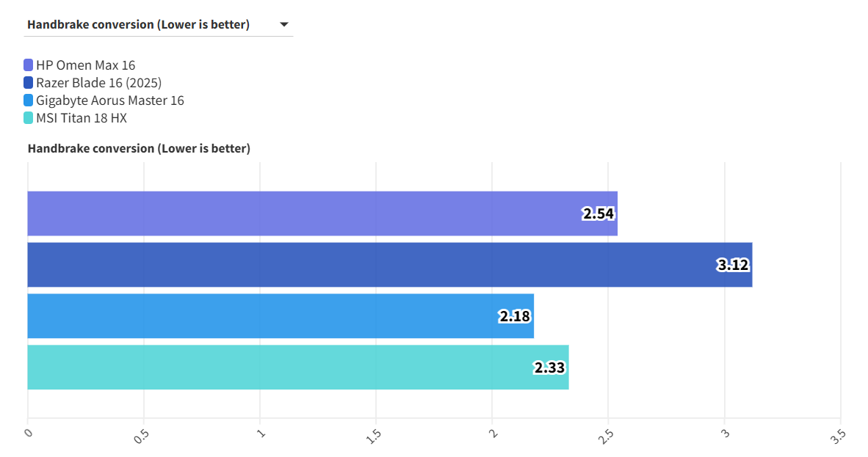Click the HP Omen Max 16 bar
868x457 pixels.
tap(294, 213)
